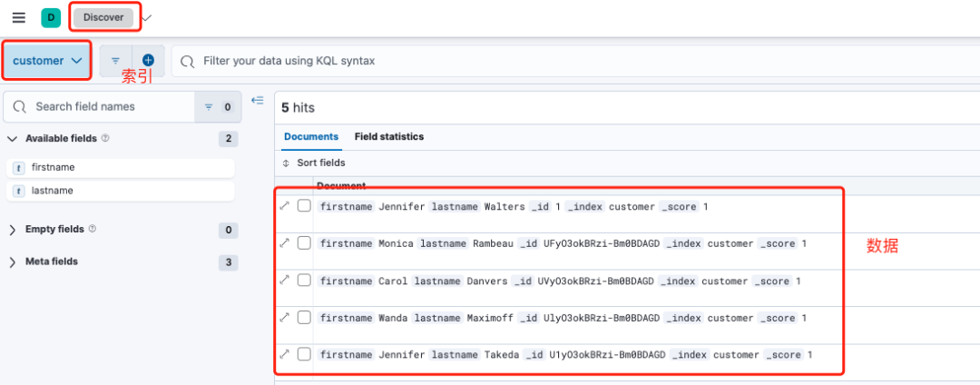Select the Jennifer Walters document checkbox
980x385 pixels.
pos(304,206)
